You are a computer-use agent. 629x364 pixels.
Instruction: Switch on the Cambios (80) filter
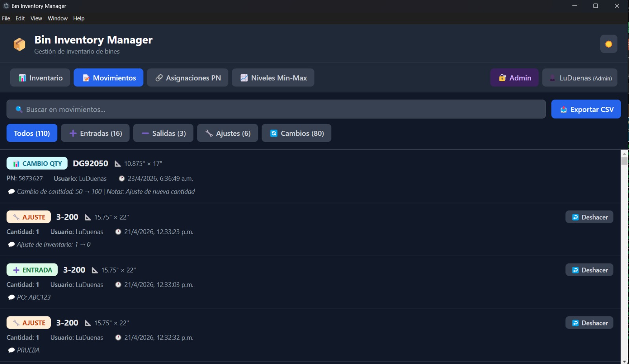point(296,133)
